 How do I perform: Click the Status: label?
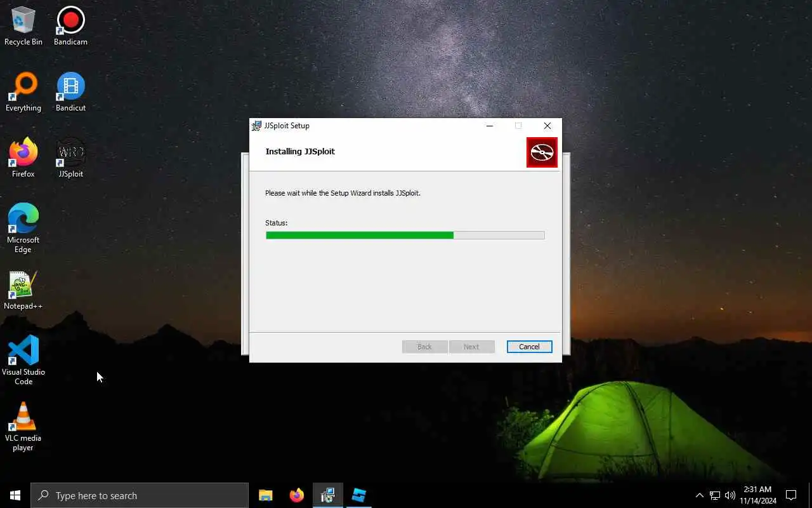[x=276, y=223]
